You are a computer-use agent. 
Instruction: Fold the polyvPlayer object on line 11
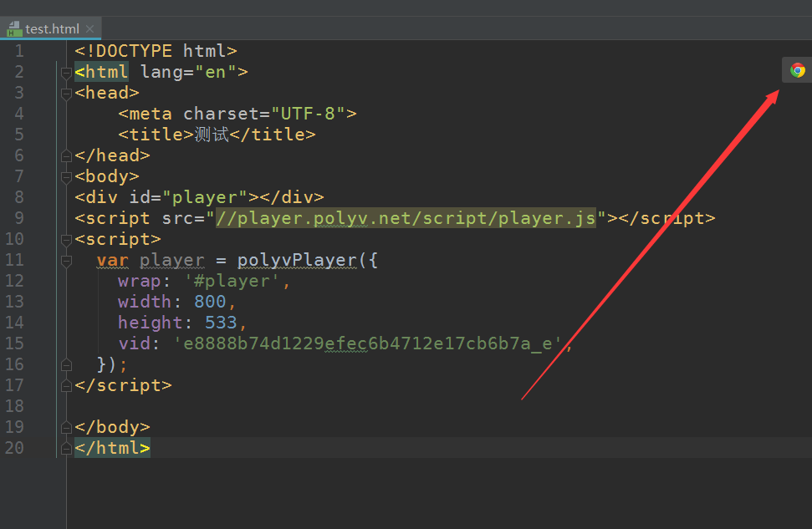66,261
